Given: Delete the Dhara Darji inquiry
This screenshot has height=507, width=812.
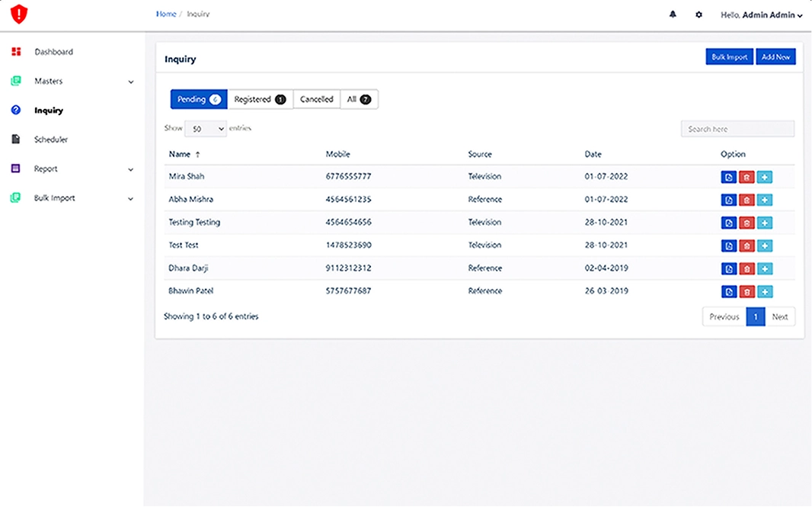Looking at the screenshot, I should click(746, 269).
